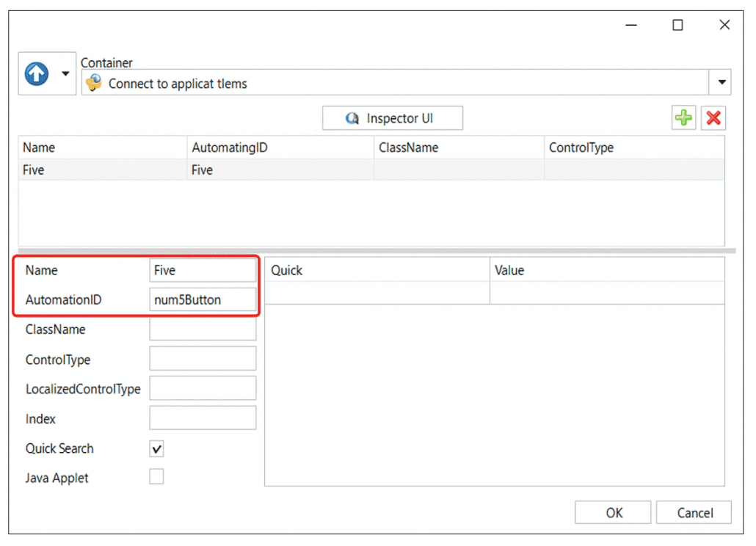Enable the Java Applet checkbox
Viewport: 756px width, 546px height.
(x=157, y=478)
